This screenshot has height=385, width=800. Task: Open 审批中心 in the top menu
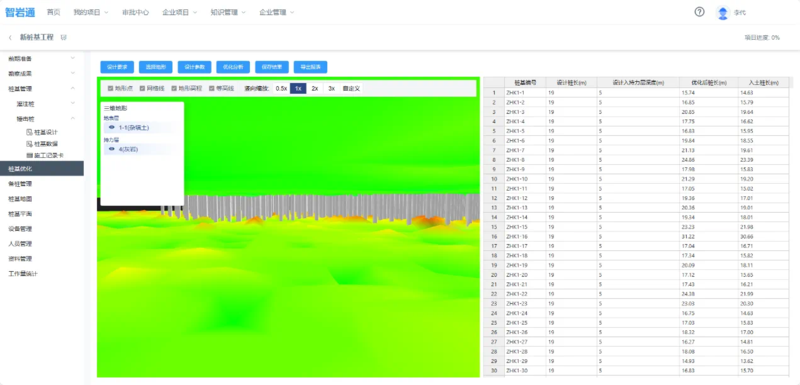point(135,12)
